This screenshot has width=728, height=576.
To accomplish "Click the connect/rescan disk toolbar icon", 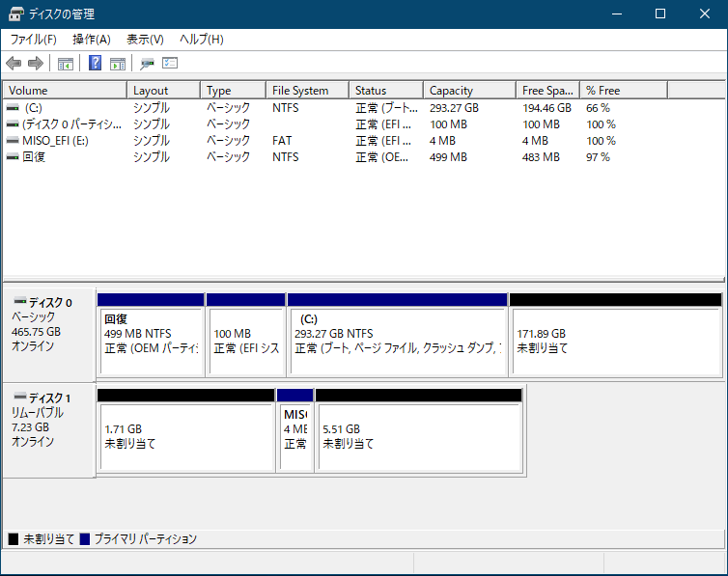I will click(x=147, y=63).
